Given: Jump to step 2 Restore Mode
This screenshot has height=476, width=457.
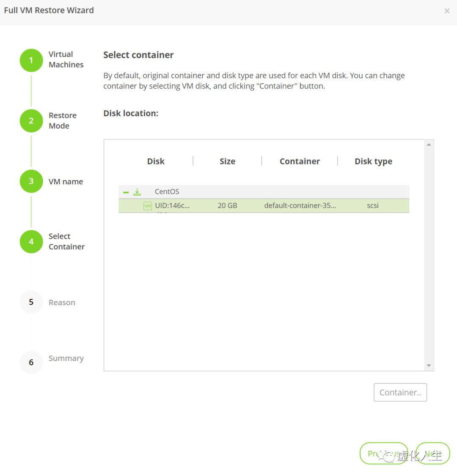Looking at the screenshot, I should point(31,121).
